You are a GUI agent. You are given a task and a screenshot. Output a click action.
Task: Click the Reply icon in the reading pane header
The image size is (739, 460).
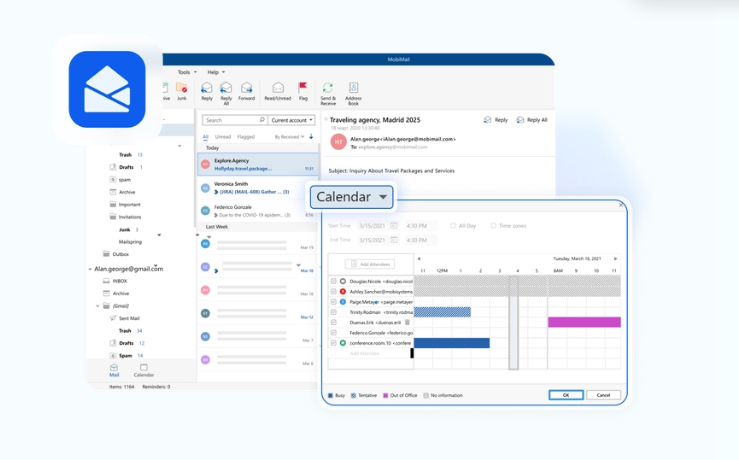(487, 120)
